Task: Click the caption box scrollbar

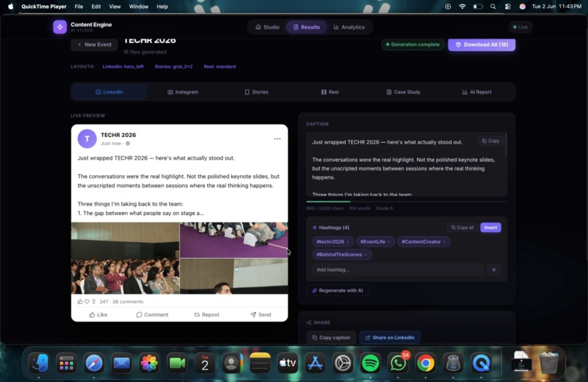Action: (x=506, y=146)
